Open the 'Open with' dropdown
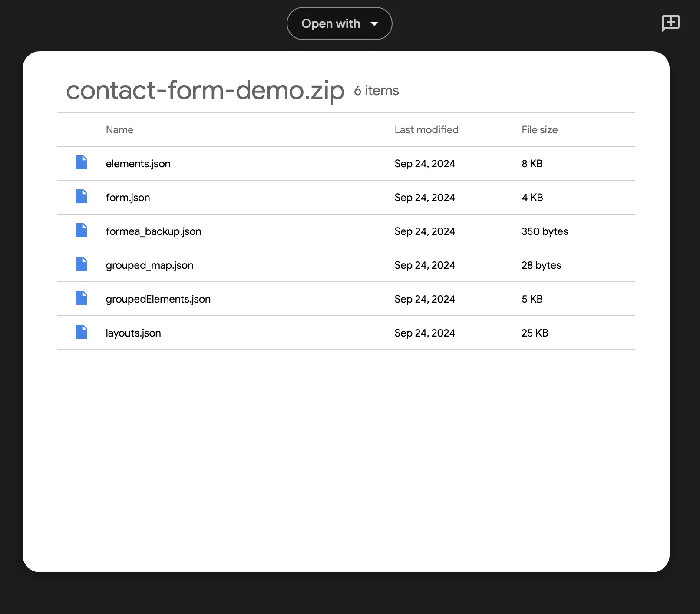The height and width of the screenshot is (614, 700). [x=339, y=23]
